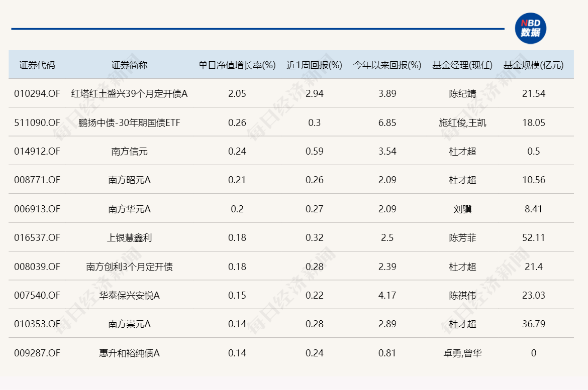Click fund manager 陈祺伟
The width and height of the screenshot is (588, 390).
(x=462, y=295)
